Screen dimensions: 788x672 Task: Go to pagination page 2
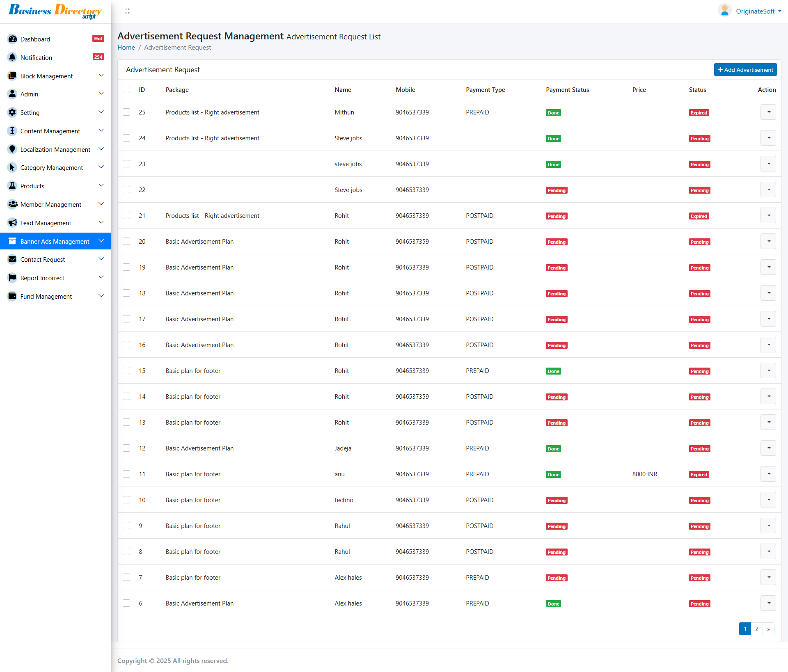(756, 629)
